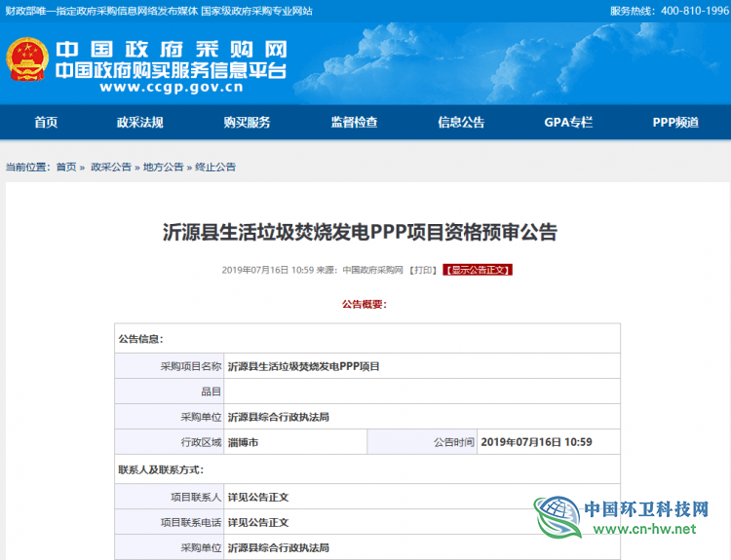The width and height of the screenshot is (731, 560).
Task: Go to 政采法规 in navigation bar
Action: [140, 123]
